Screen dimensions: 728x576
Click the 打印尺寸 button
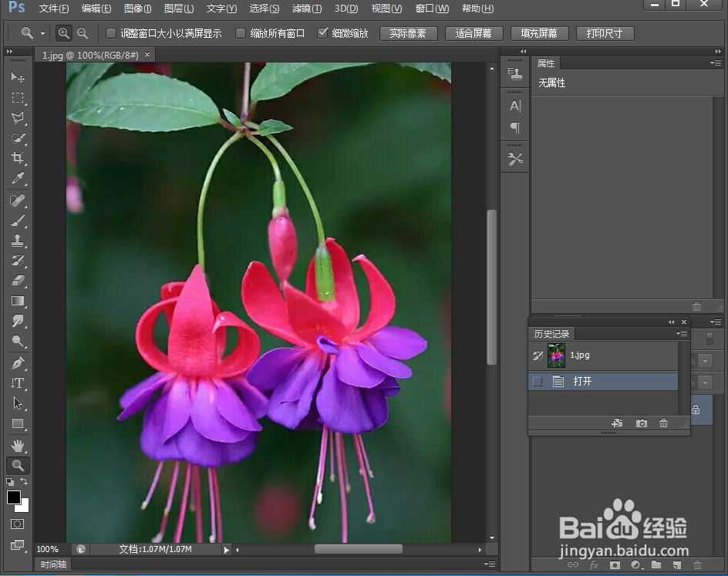click(x=605, y=33)
